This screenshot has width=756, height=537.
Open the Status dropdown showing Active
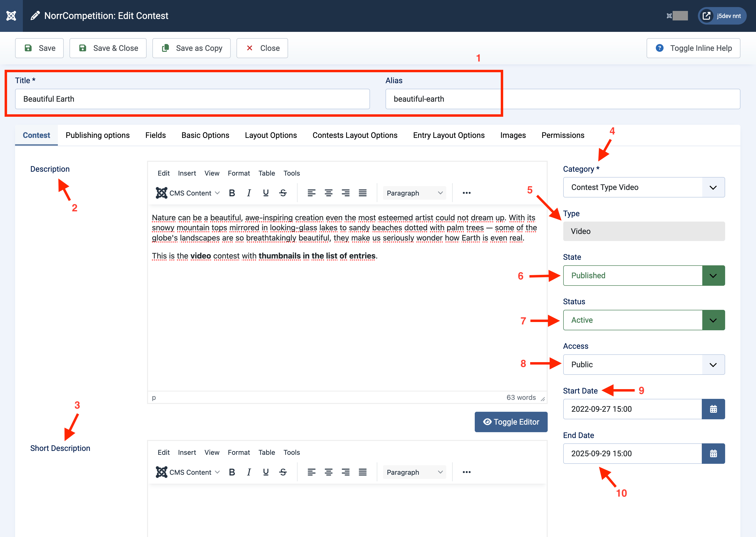644,320
